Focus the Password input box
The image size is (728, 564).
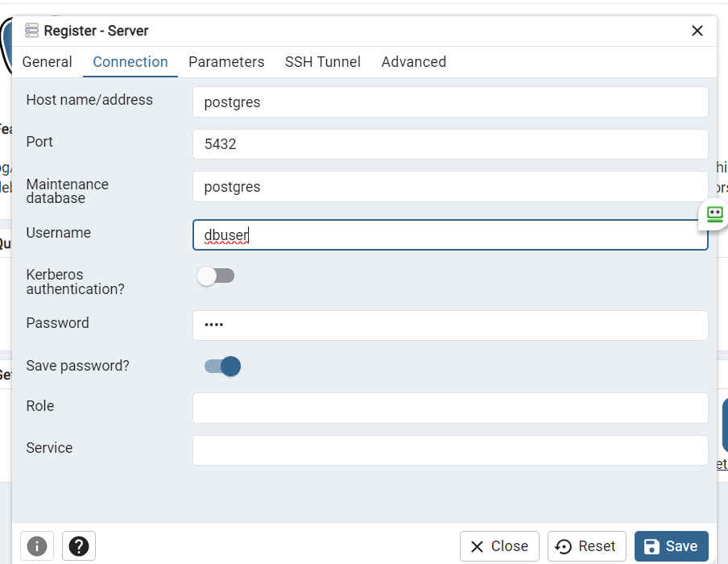449,326
